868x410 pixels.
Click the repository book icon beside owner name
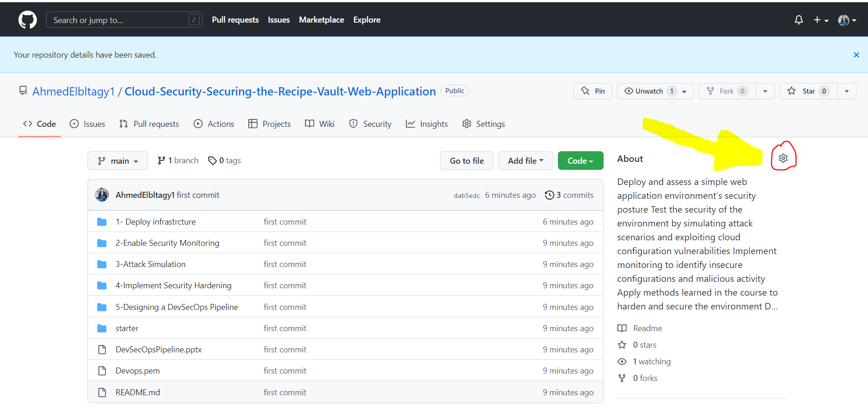[x=23, y=90]
